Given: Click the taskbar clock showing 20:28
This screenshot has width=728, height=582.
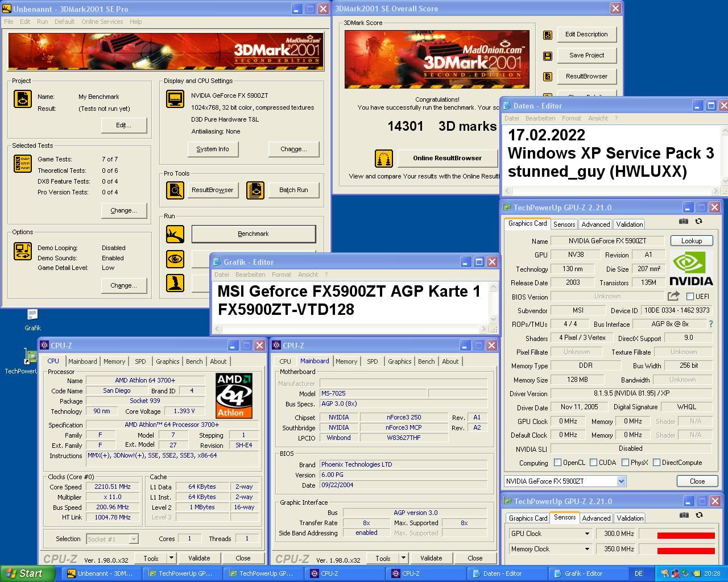Looking at the screenshot, I should coord(712,573).
